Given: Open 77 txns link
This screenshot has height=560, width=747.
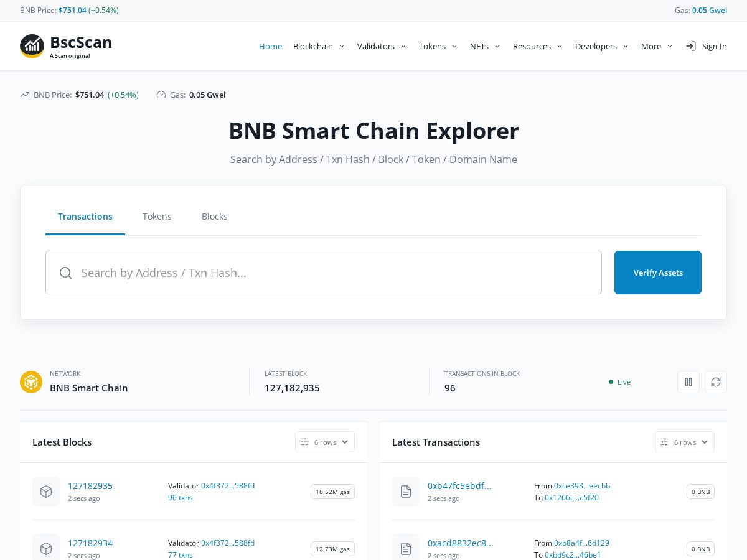Looking at the screenshot, I should coord(181,555).
